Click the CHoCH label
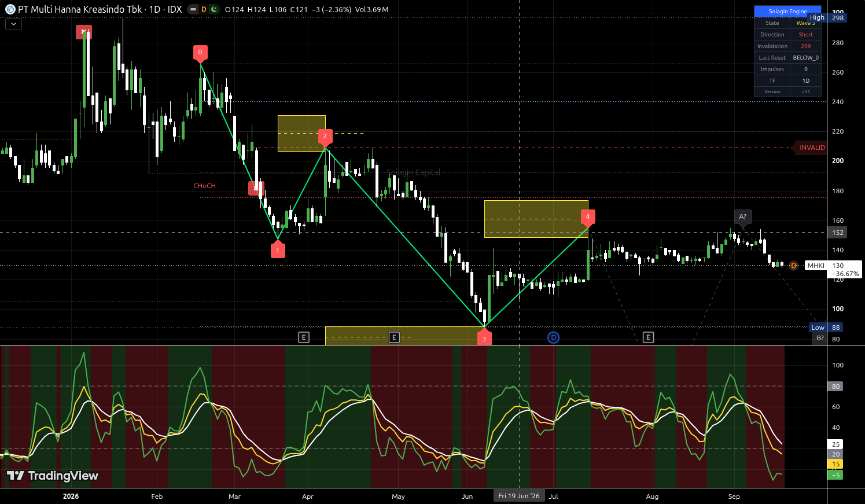 pyautogui.click(x=204, y=186)
